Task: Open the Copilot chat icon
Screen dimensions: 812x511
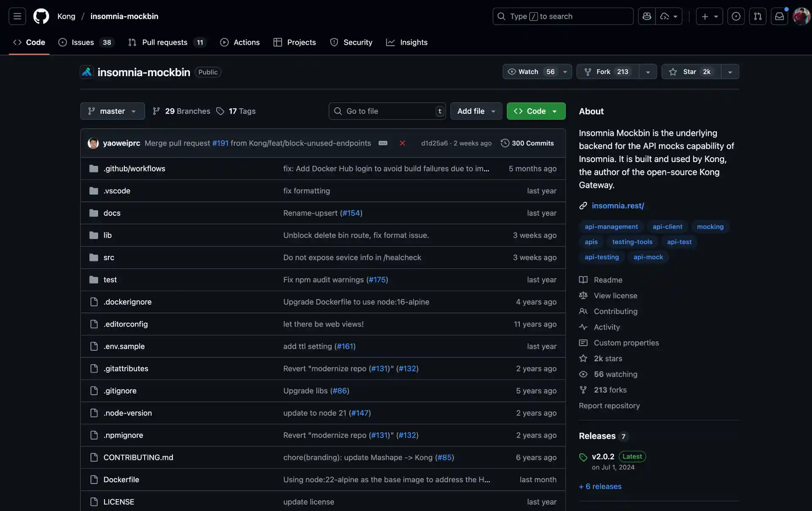Action: (x=647, y=16)
